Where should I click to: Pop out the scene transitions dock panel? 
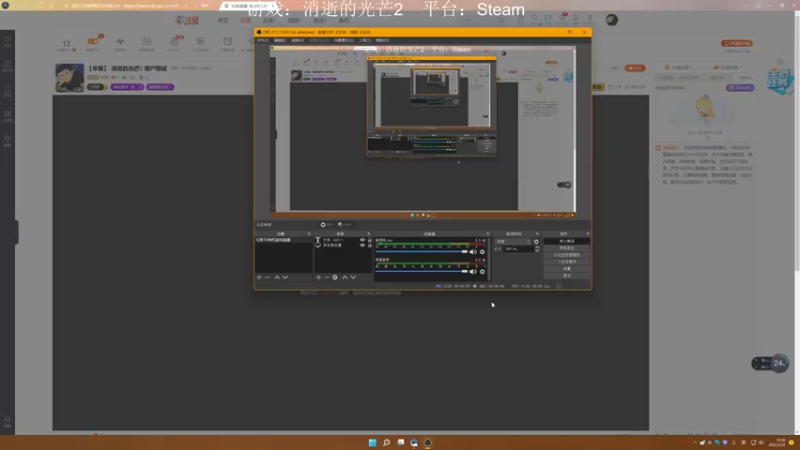click(537, 234)
